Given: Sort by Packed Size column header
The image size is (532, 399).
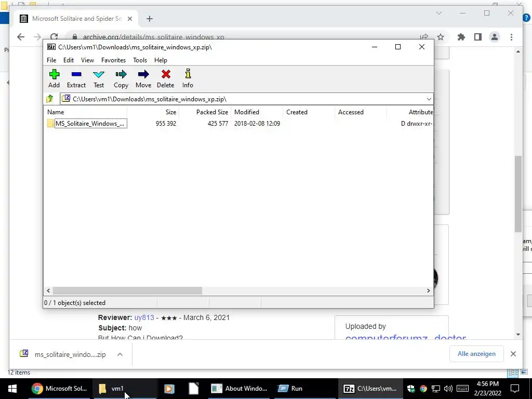Looking at the screenshot, I should (205, 112).
